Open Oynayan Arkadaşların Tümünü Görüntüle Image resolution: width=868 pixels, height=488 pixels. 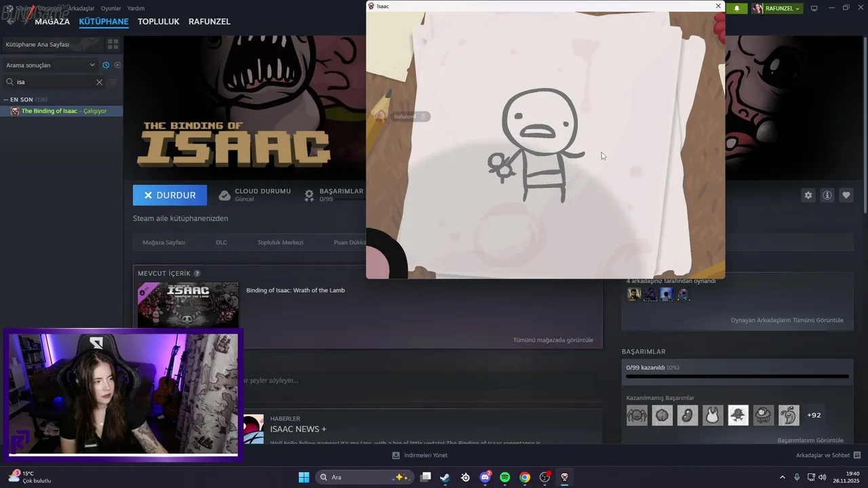(x=787, y=320)
